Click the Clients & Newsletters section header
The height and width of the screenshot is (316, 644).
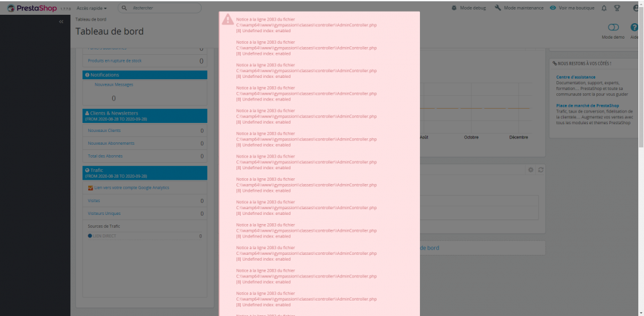(x=145, y=116)
